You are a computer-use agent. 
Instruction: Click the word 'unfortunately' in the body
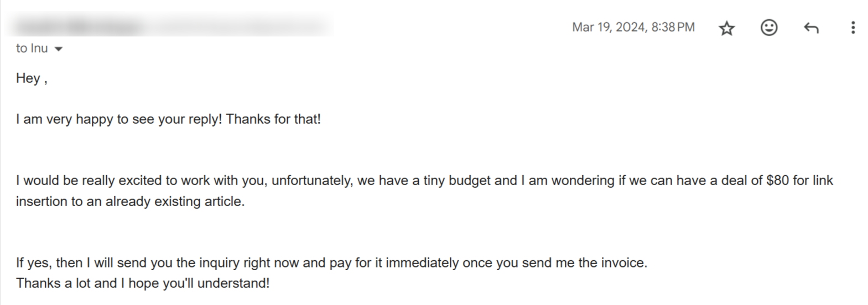tap(311, 181)
